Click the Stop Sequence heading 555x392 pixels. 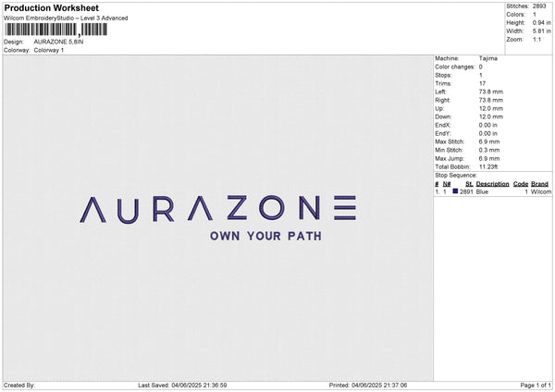456,175
